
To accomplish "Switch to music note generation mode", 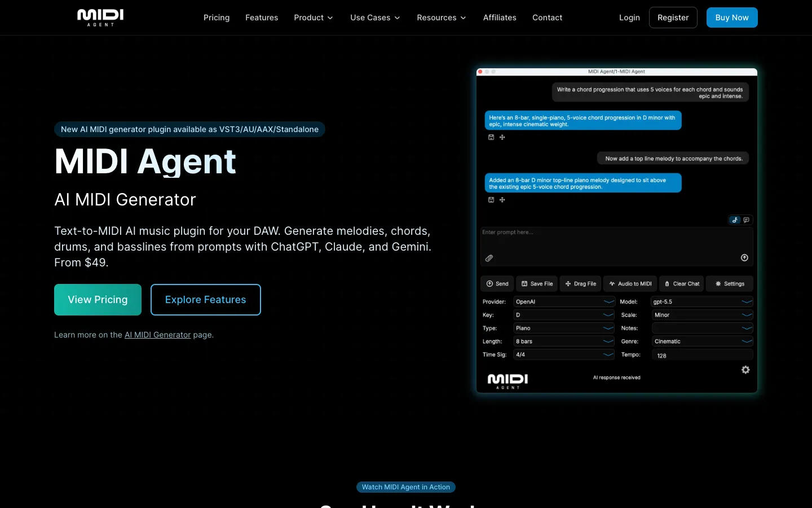I will (735, 220).
